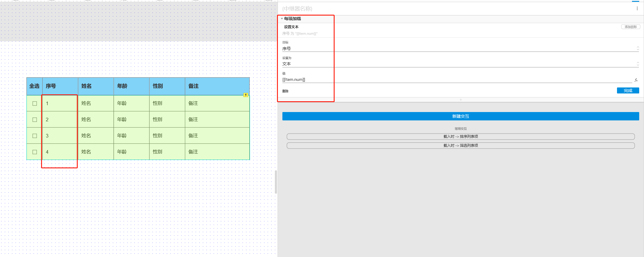The height and width of the screenshot is (257, 644).
Task: Click serial number 3 cell
Action: point(60,136)
